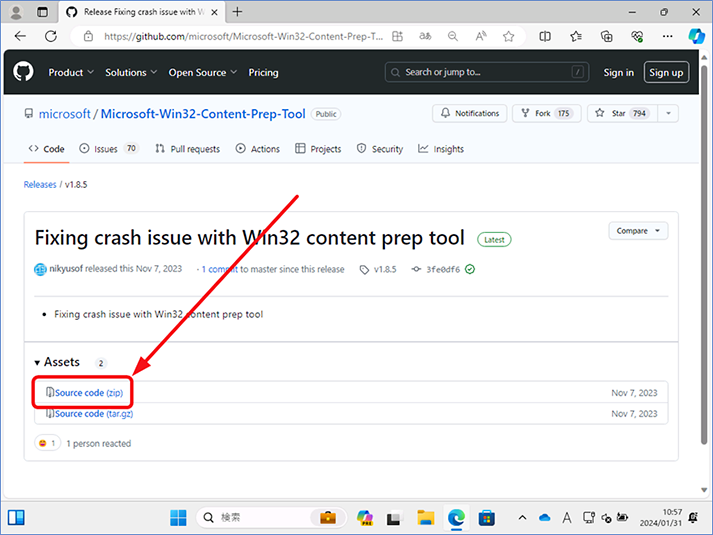Click the app available icon in address bar
The width and height of the screenshot is (713, 535).
pyautogui.click(x=397, y=36)
